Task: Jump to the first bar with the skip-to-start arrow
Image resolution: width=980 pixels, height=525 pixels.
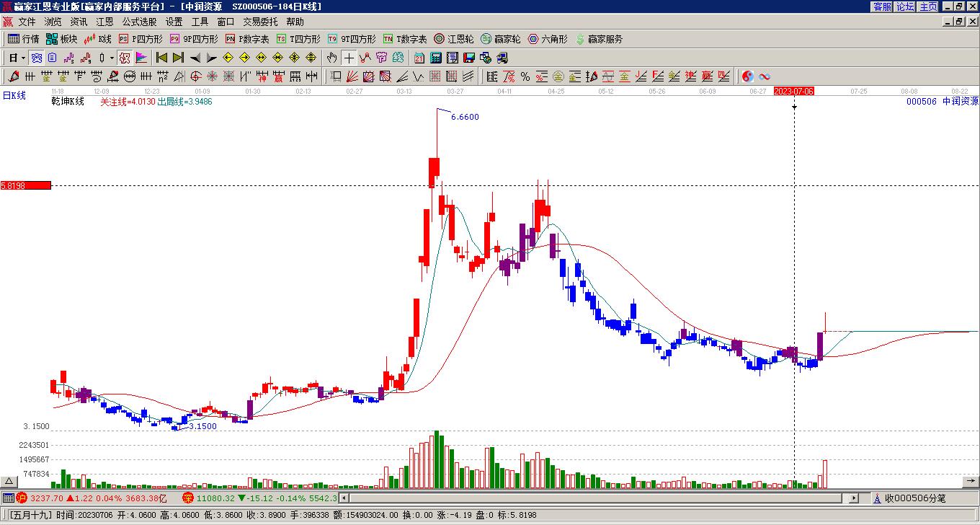Action: [161, 58]
